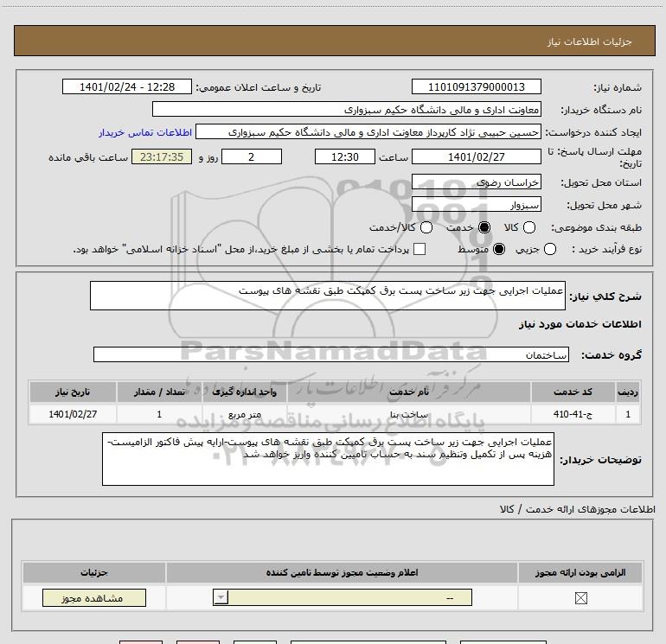Click the اعلام وضعیت مجوز توسط تامین کننده header
The width and height of the screenshot is (666, 644).
pos(342,572)
